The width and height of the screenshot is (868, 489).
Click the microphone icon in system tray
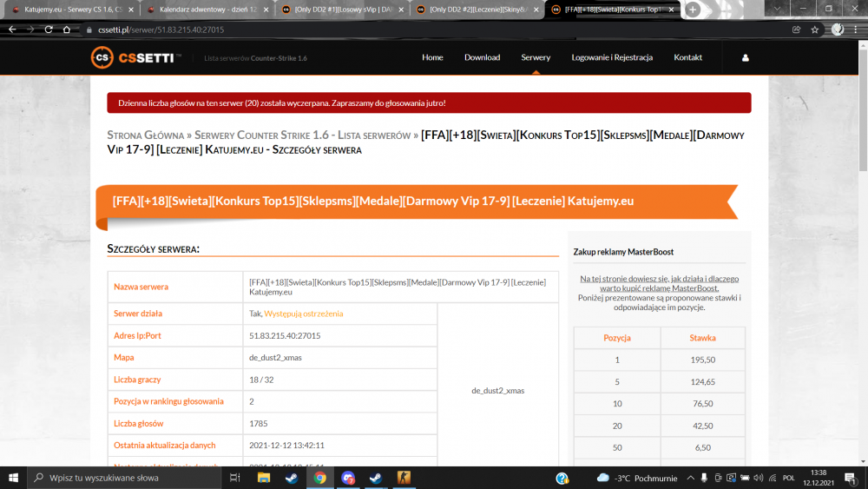click(704, 478)
